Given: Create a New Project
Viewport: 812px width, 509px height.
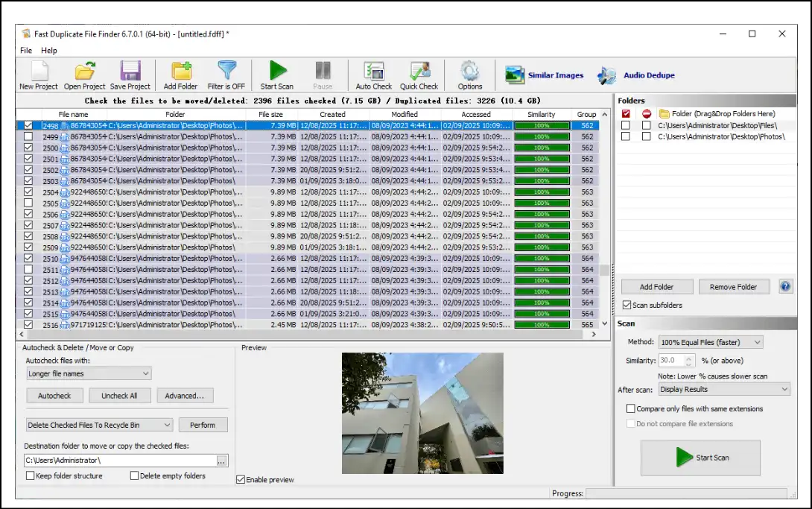Looking at the screenshot, I should coord(37,75).
